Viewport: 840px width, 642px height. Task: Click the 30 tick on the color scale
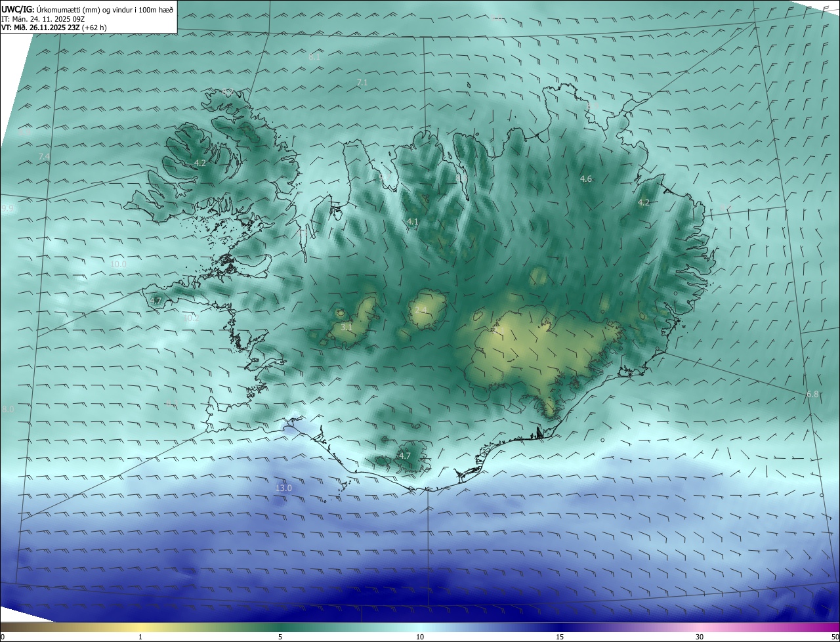tap(700, 637)
